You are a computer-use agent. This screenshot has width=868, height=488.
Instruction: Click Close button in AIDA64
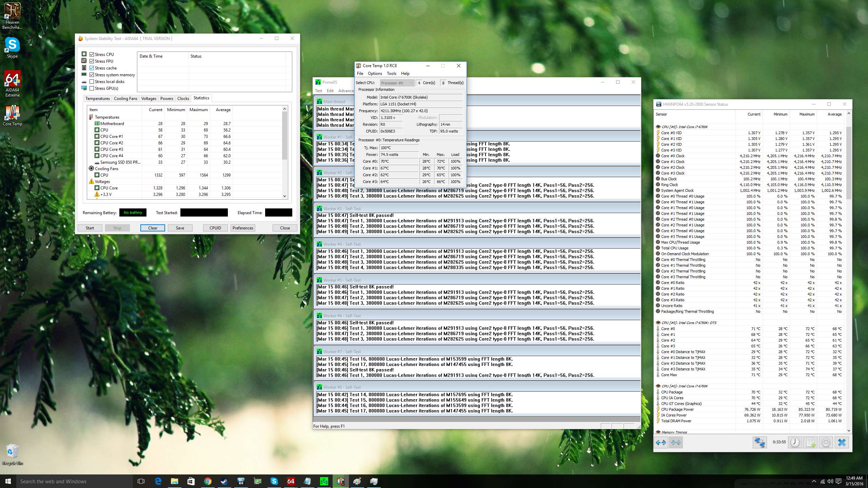tap(285, 228)
